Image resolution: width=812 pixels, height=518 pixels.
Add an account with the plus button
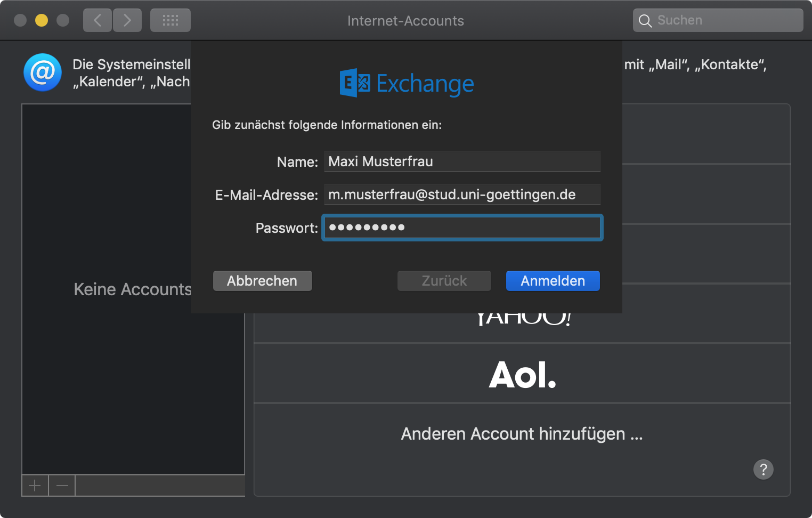35,485
